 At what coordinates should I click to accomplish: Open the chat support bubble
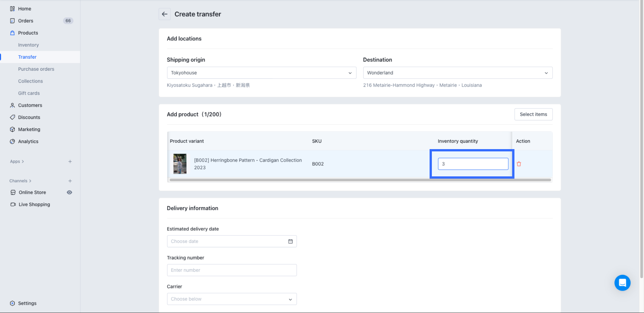coord(622,283)
